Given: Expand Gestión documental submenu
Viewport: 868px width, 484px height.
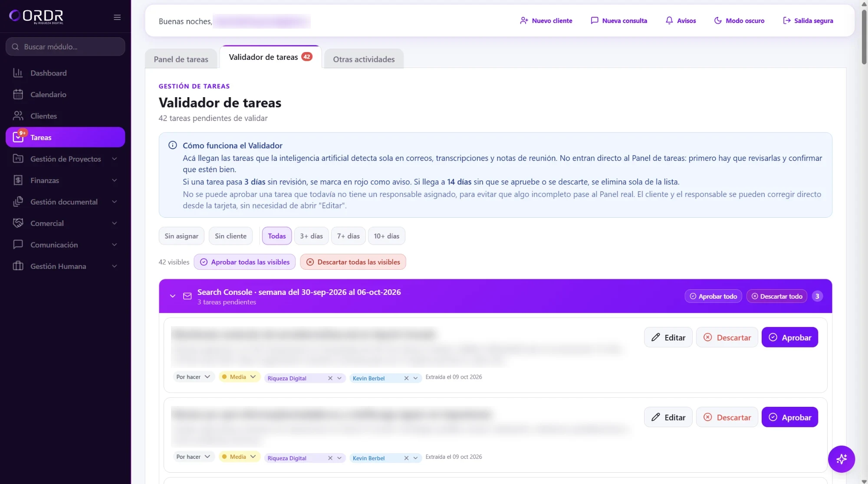Looking at the screenshot, I should click(65, 202).
